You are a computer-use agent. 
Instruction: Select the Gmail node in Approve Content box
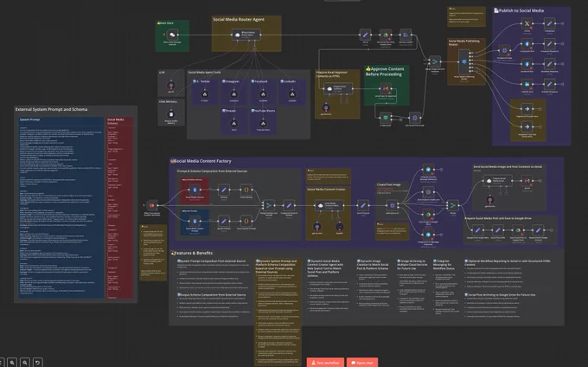coord(385,88)
